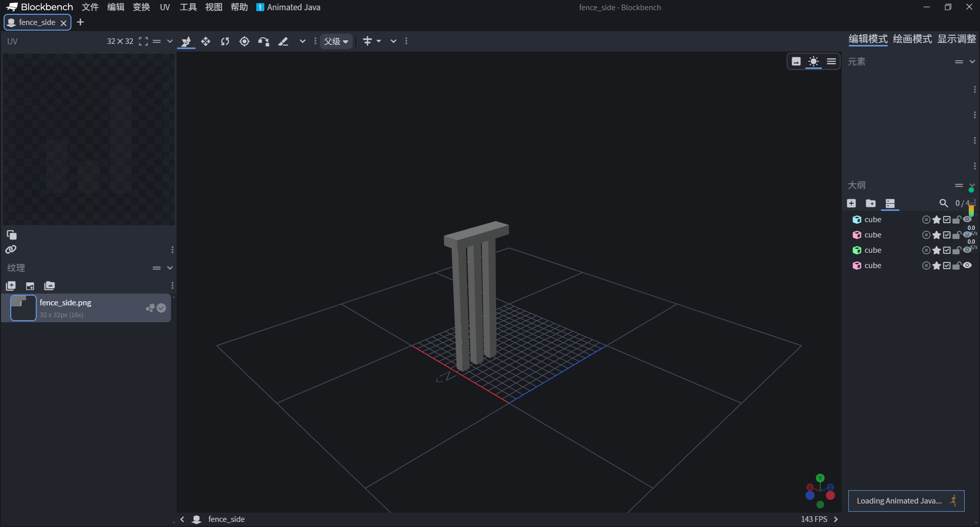Add a new cube in the outliner
980x527 pixels.
[x=851, y=203]
